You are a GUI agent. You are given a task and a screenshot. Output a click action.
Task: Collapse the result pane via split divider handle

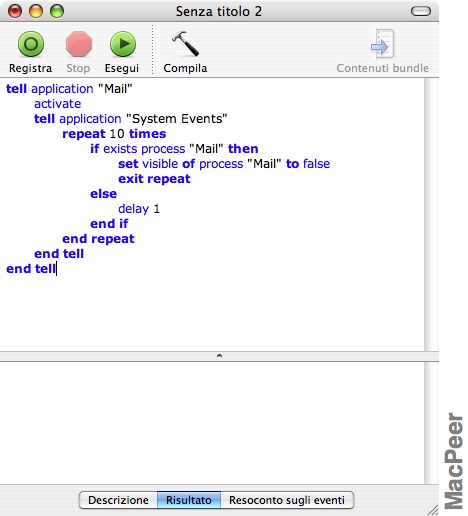coord(219,356)
